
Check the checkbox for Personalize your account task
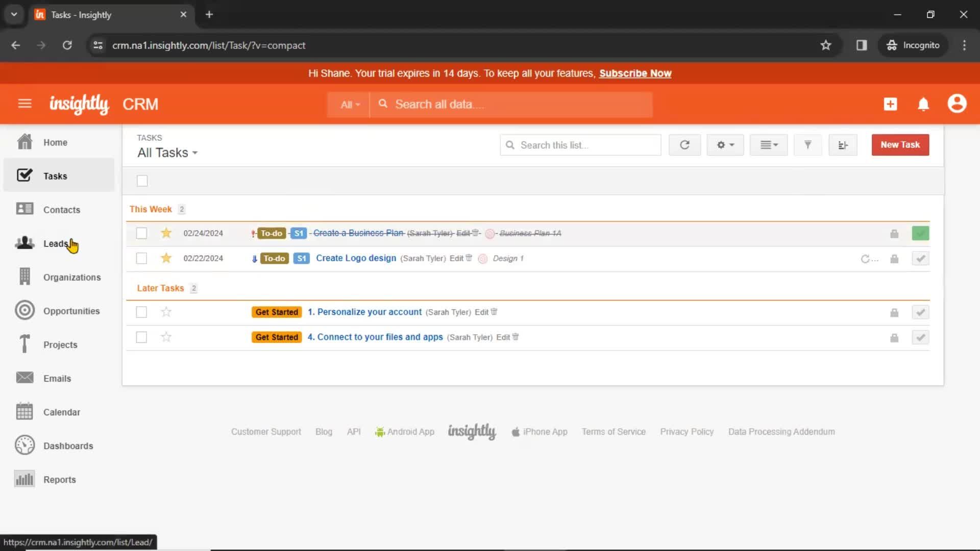pos(141,312)
